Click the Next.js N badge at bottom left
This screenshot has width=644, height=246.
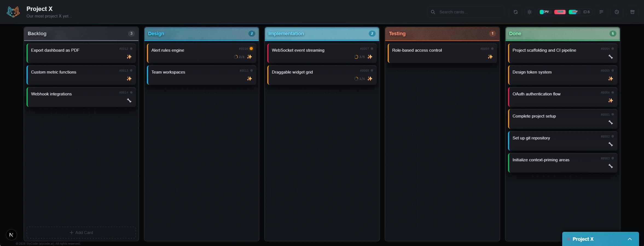pos(11,235)
